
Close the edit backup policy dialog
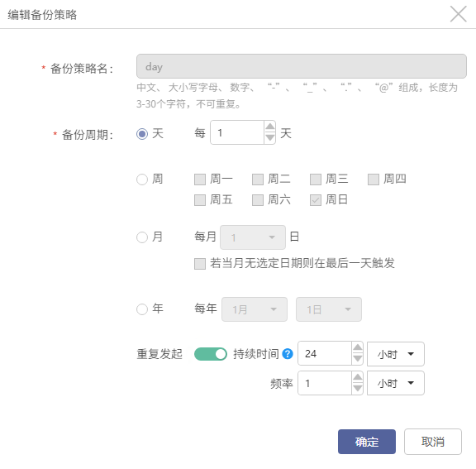click(x=458, y=14)
